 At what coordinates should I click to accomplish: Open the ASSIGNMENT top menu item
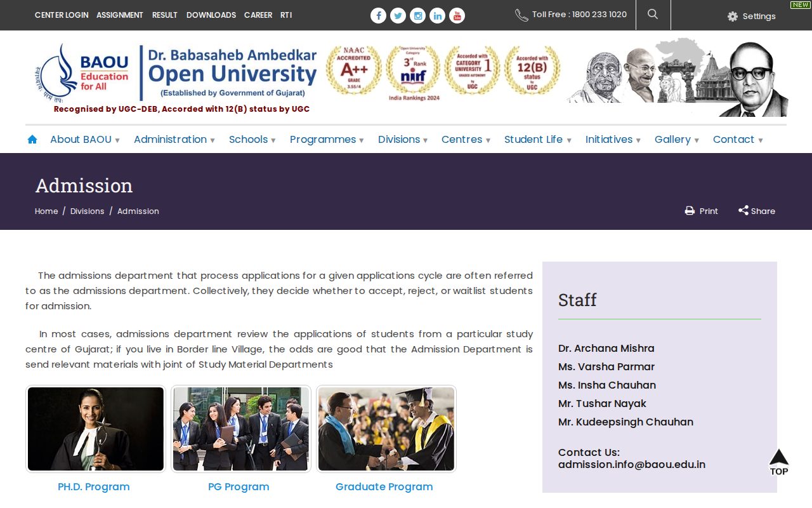pos(120,15)
